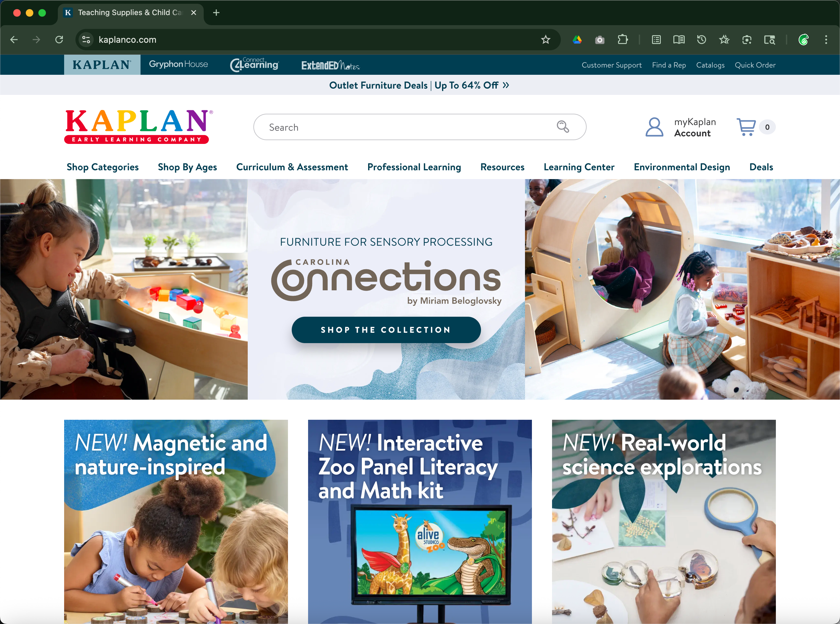The width and height of the screenshot is (840, 624).
Task: Open browser history clock icon
Action: [x=701, y=40]
